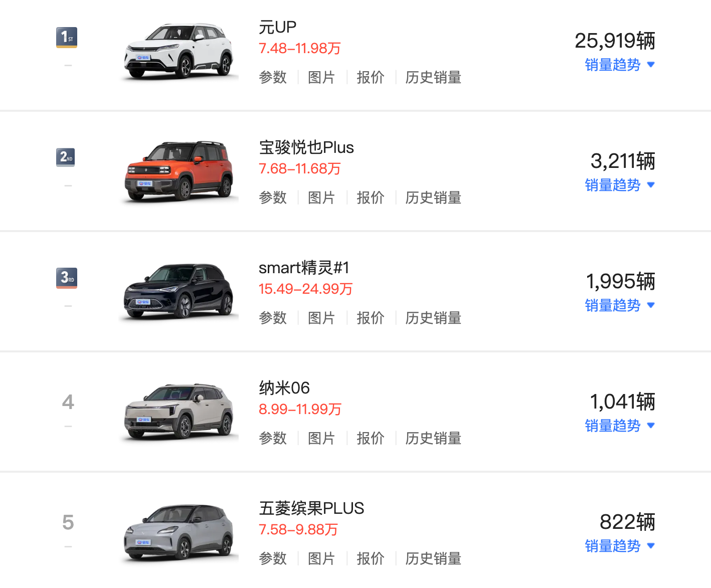This screenshot has height=588, width=711.
Task: Click the 1st place rank badge
Action: [x=67, y=38]
